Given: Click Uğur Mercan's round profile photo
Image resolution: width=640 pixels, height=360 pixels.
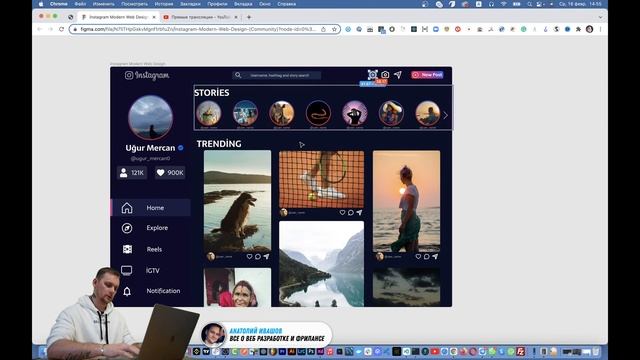Looking at the screenshot, I should coord(150,118).
